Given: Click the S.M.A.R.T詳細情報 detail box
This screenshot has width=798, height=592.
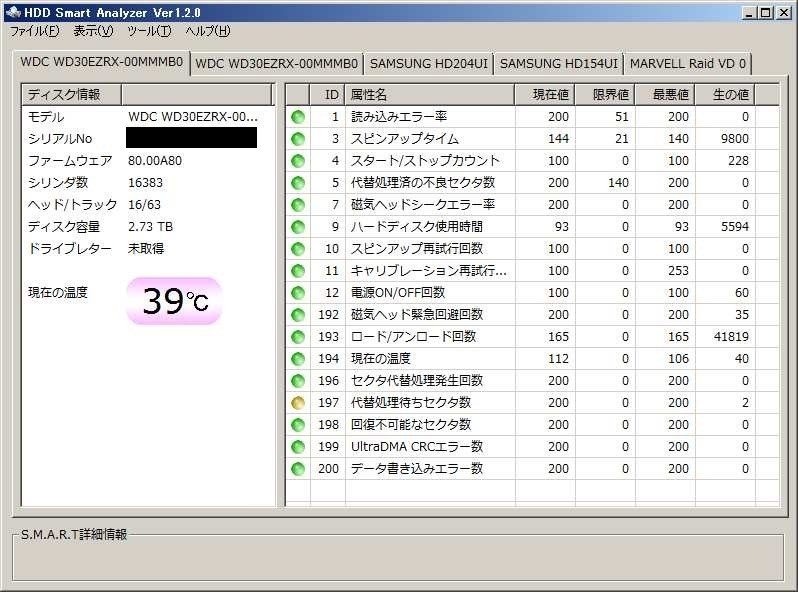Looking at the screenshot, I should click(x=398, y=556).
